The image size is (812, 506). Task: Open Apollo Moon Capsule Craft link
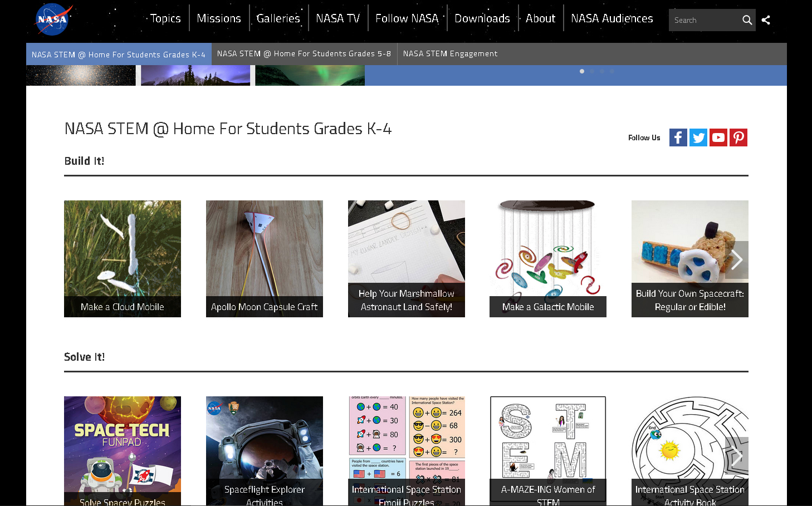coord(265,259)
